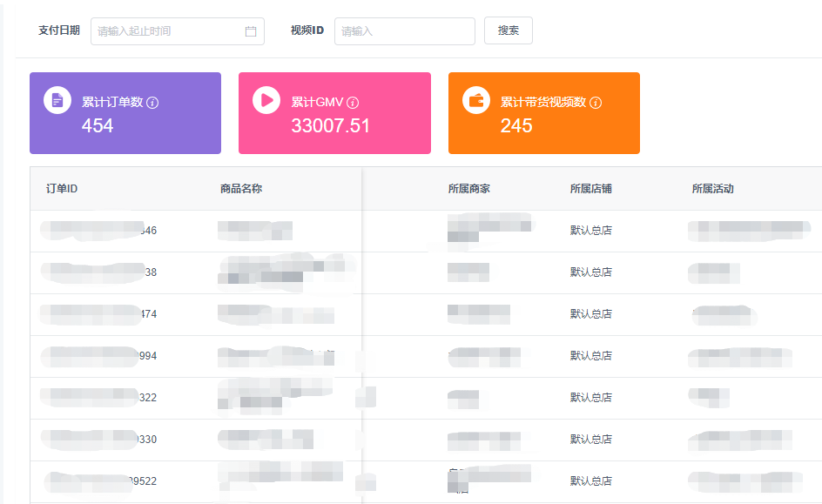Click the 订单ID column header
Screen dimensions: 822x504
point(62,189)
